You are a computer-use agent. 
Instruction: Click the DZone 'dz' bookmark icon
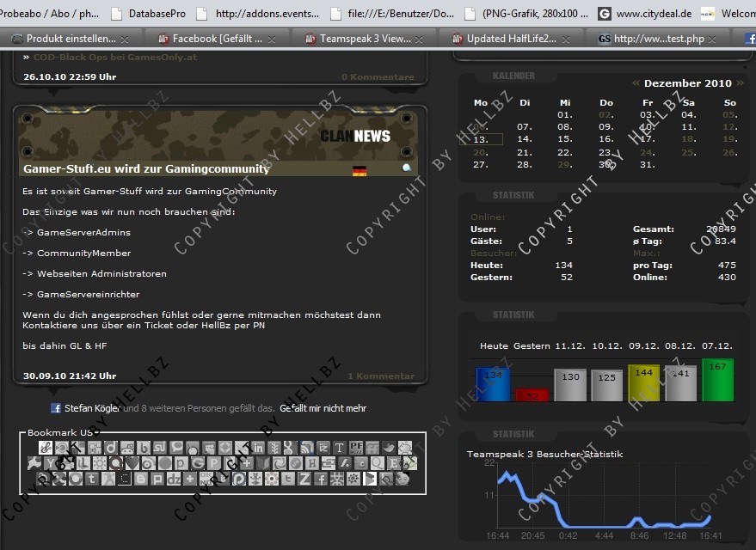point(175,479)
